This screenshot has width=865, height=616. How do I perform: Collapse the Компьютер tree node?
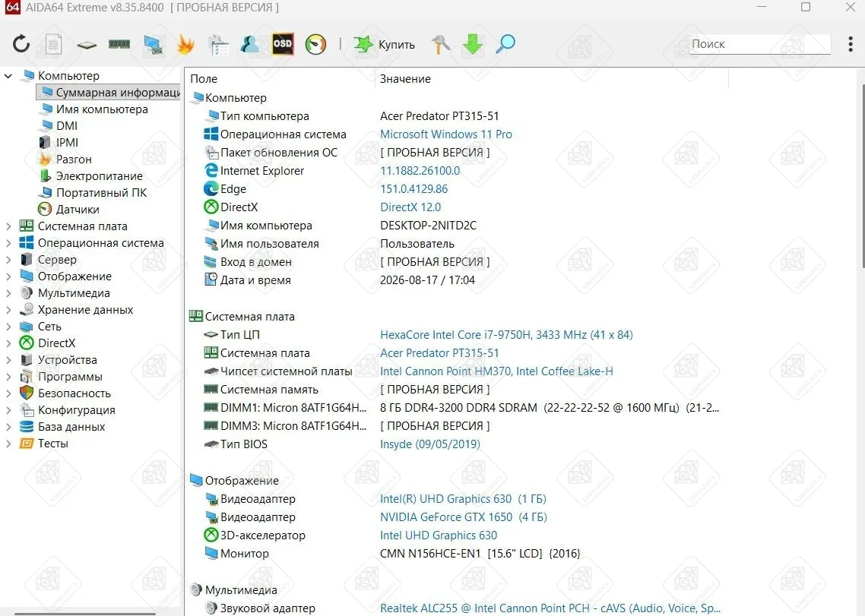point(8,75)
